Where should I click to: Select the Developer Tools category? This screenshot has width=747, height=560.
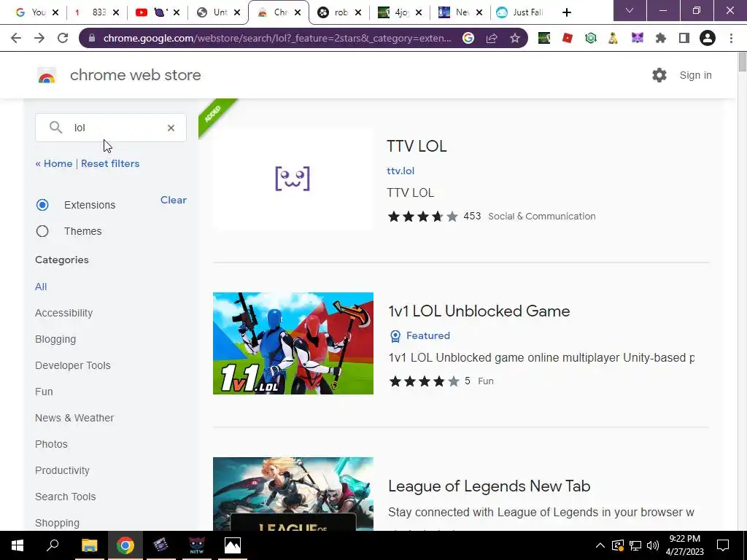click(x=73, y=365)
